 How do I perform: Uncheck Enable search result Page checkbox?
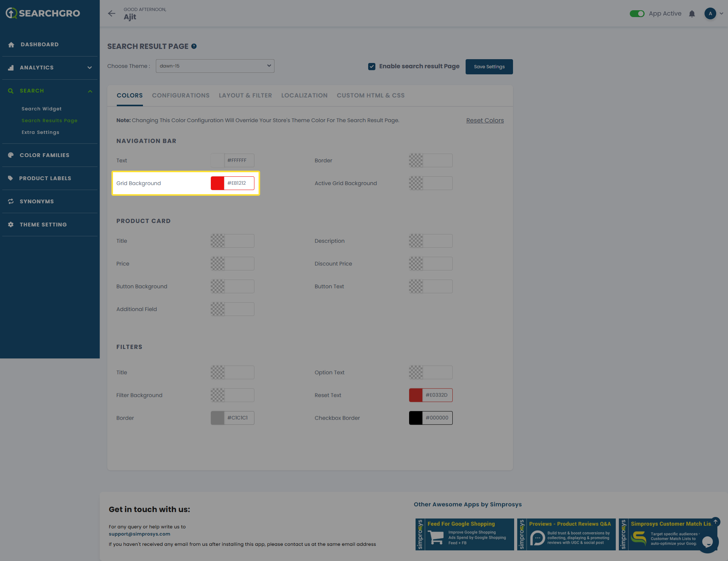tap(372, 66)
